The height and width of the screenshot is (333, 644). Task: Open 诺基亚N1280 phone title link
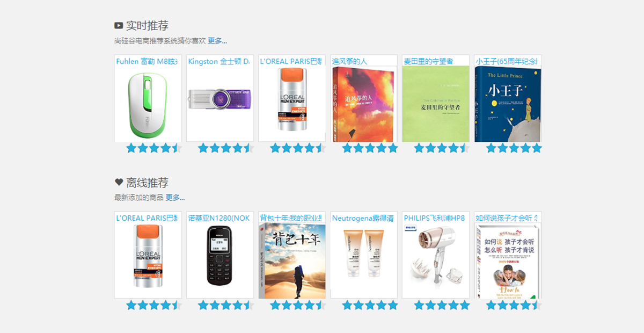tap(219, 218)
